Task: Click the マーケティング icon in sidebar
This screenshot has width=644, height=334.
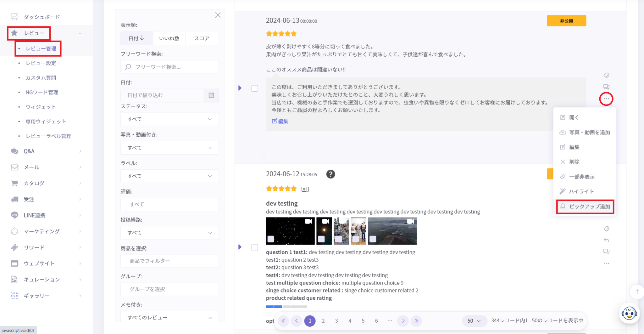Action: [x=14, y=231]
